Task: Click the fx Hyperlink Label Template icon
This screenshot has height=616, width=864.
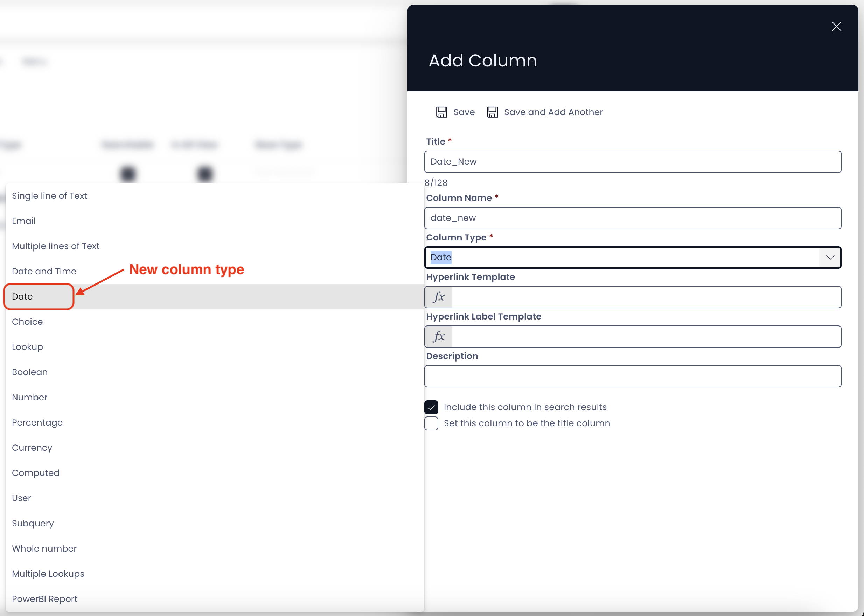Action: [438, 335]
